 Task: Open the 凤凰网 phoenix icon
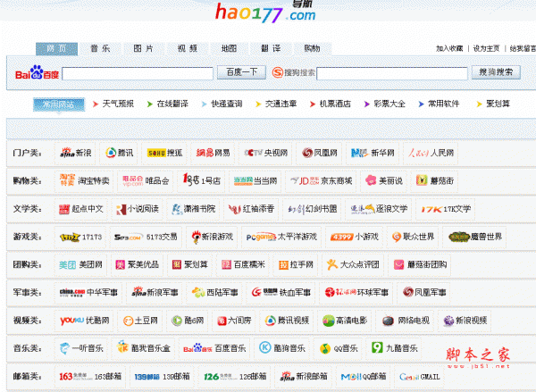[307, 153]
